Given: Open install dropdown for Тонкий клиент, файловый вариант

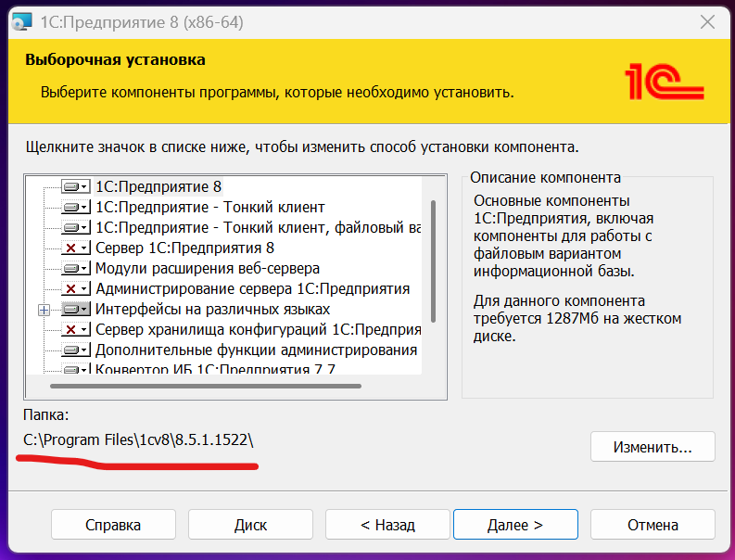Looking at the screenshot, I should [x=84, y=227].
